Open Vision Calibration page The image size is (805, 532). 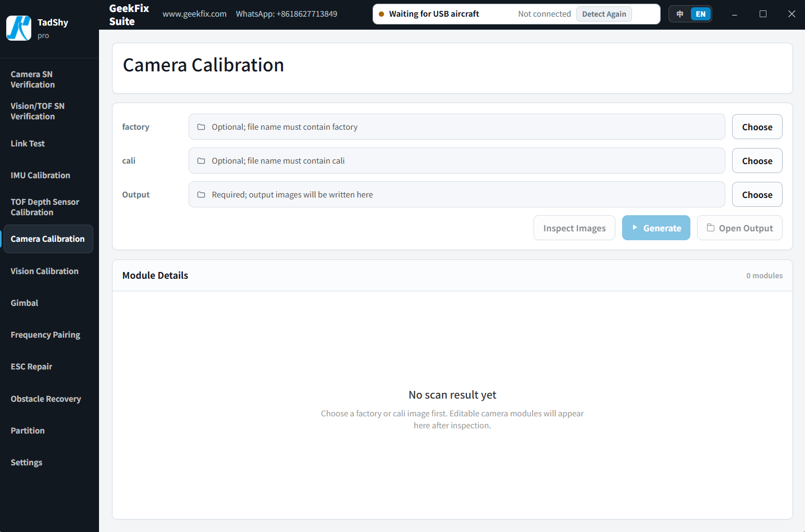pyautogui.click(x=49, y=271)
